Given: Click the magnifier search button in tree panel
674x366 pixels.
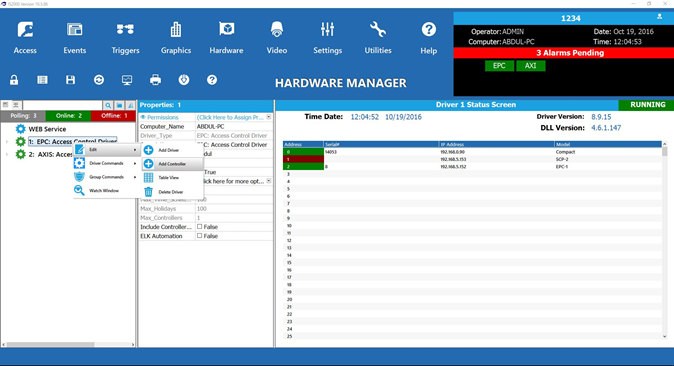Looking at the screenshot, I should (x=108, y=105).
